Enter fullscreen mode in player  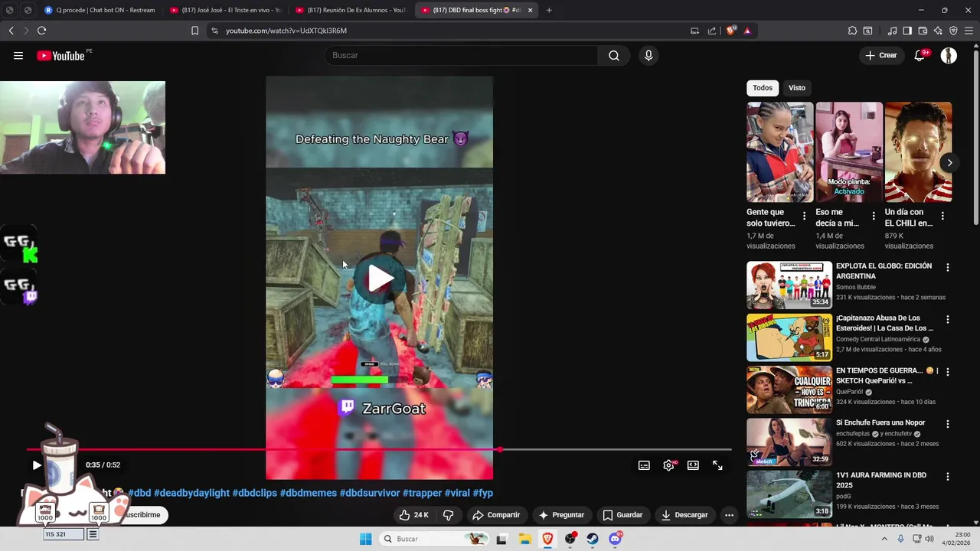tap(717, 465)
